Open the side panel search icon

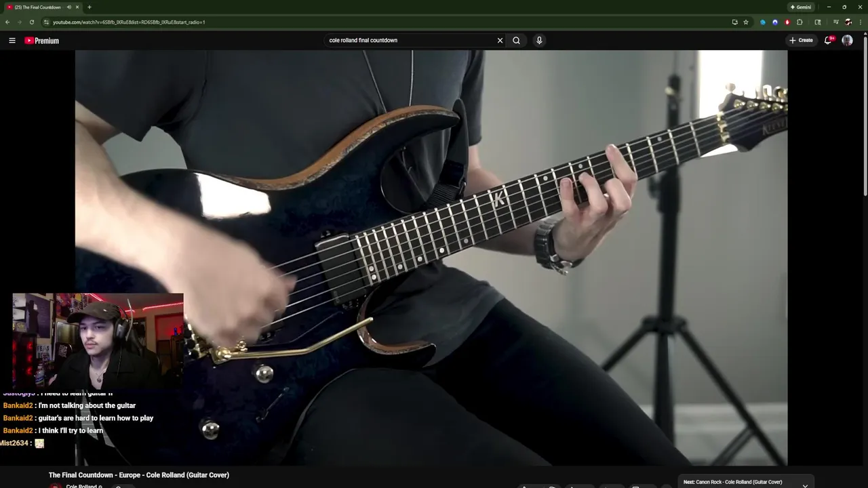point(818,22)
